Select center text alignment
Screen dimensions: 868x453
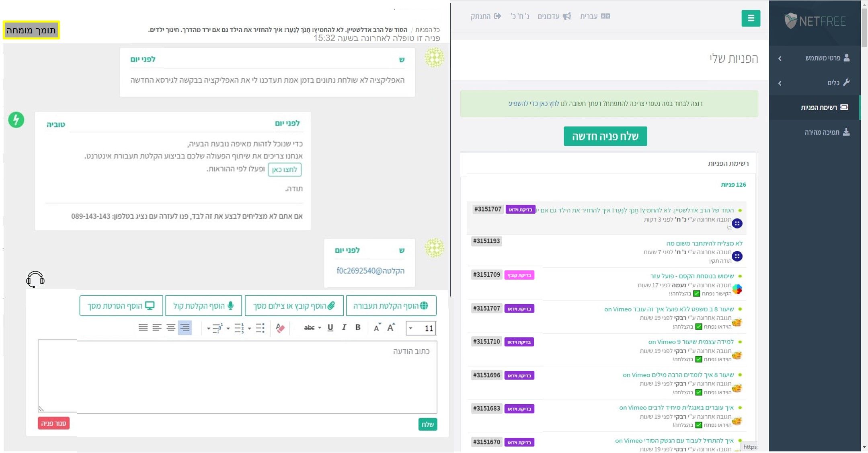point(171,327)
